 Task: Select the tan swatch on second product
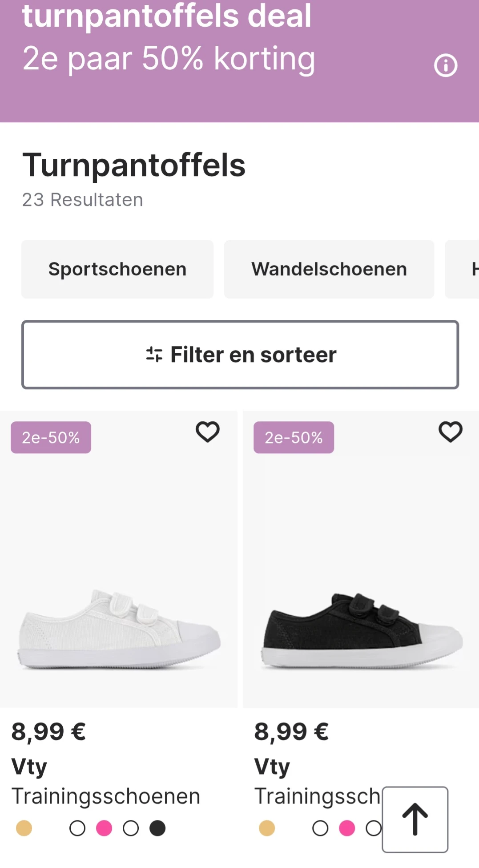click(267, 828)
